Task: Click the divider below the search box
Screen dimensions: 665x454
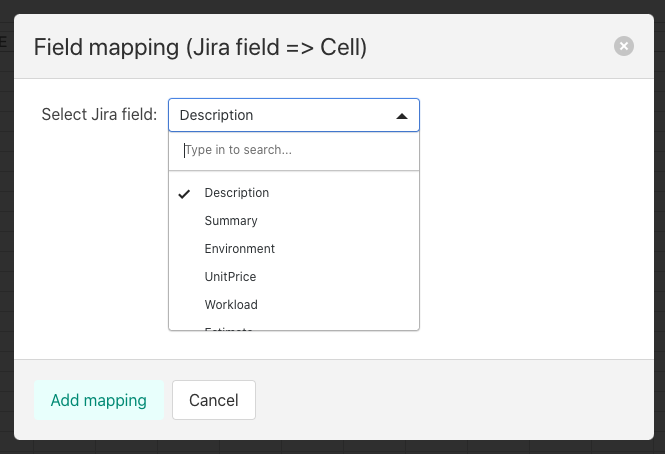Action: 294,171
